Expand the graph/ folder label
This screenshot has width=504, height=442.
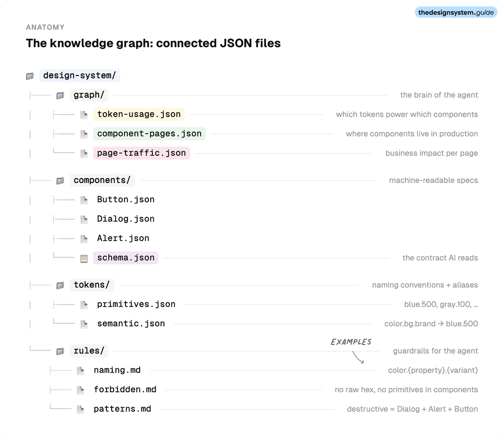pyautogui.click(x=89, y=95)
